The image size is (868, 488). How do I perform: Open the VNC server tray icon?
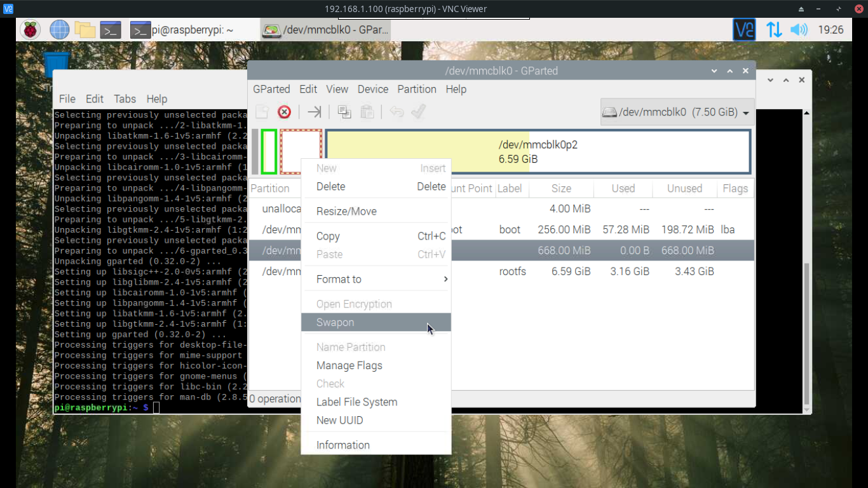[x=744, y=30]
